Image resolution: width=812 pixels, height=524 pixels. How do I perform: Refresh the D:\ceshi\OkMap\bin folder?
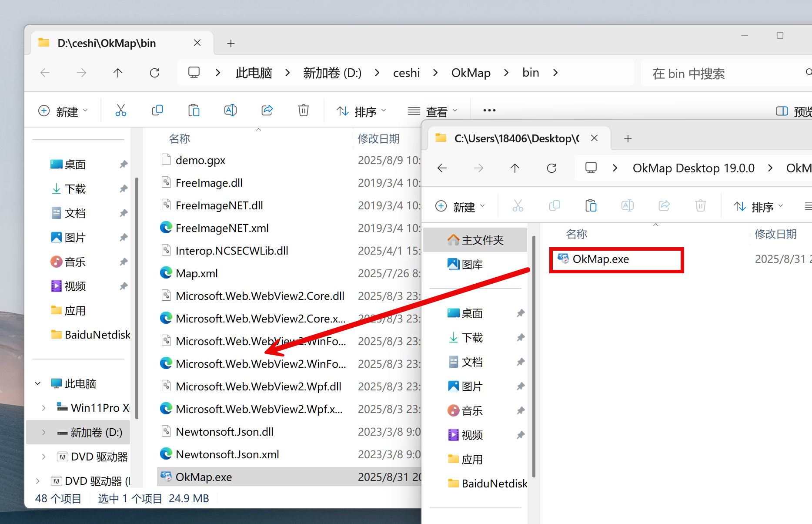(154, 73)
